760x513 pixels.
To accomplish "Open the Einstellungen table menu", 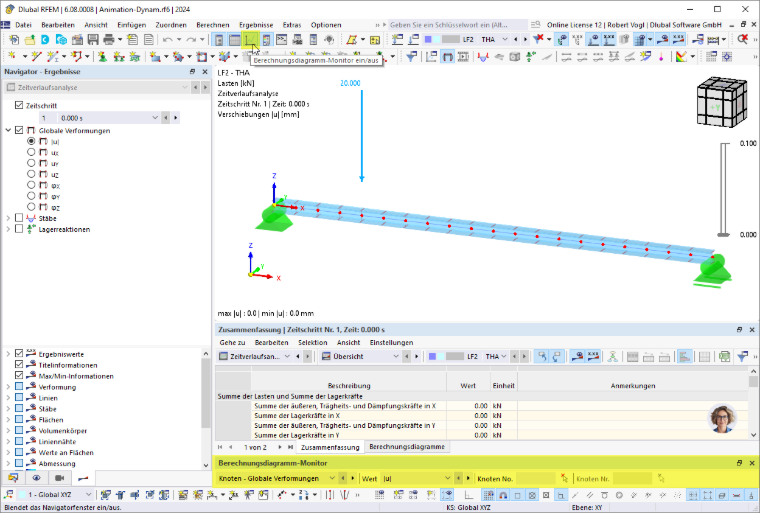I will coord(391,342).
